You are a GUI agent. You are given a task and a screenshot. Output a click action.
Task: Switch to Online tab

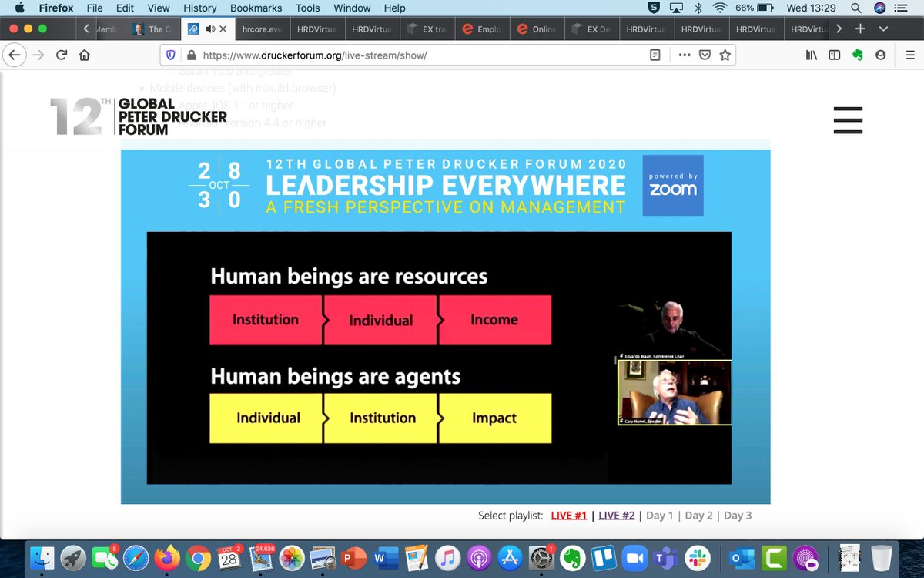tap(537, 29)
